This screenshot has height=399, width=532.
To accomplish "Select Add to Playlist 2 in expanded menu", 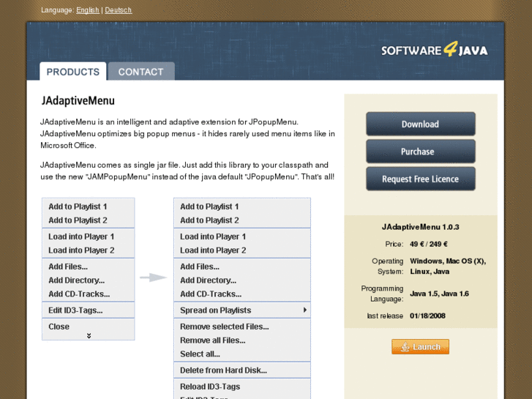I will [242, 220].
